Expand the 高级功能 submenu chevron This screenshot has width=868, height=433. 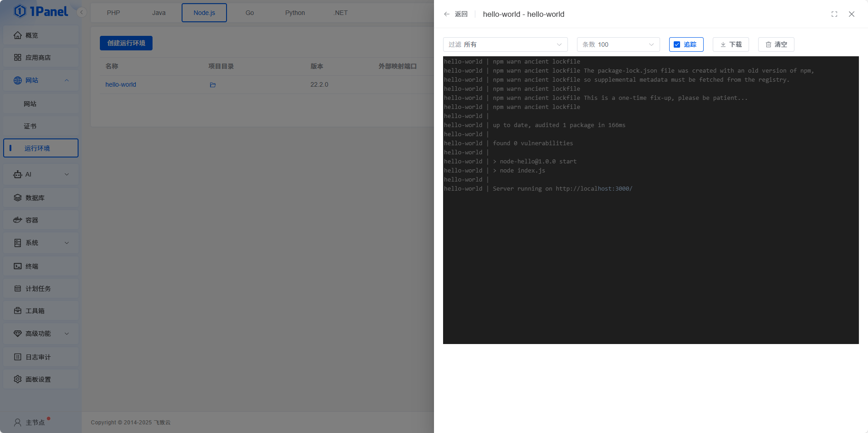click(67, 334)
